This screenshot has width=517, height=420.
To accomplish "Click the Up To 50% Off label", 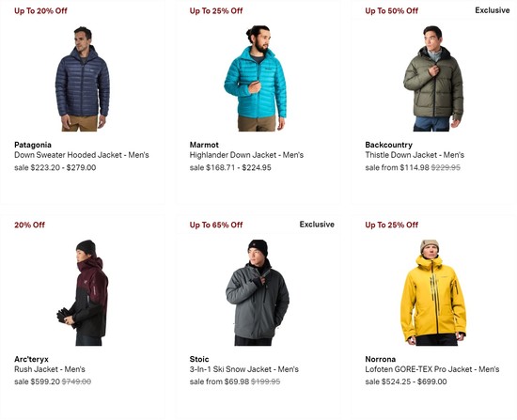I will pyautogui.click(x=391, y=11).
